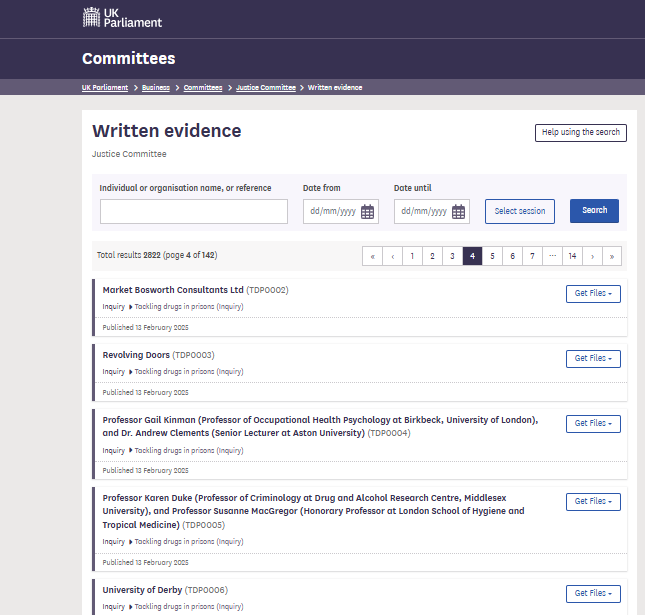The height and width of the screenshot is (615, 645).
Task: Open Get Files for University of Derby
Action: click(x=593, y=594)
